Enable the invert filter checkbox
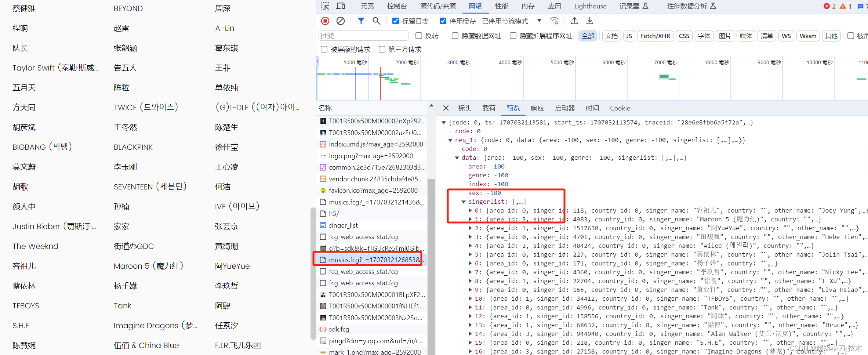Viewport: 868px width, 355px height. pos(418,36)
